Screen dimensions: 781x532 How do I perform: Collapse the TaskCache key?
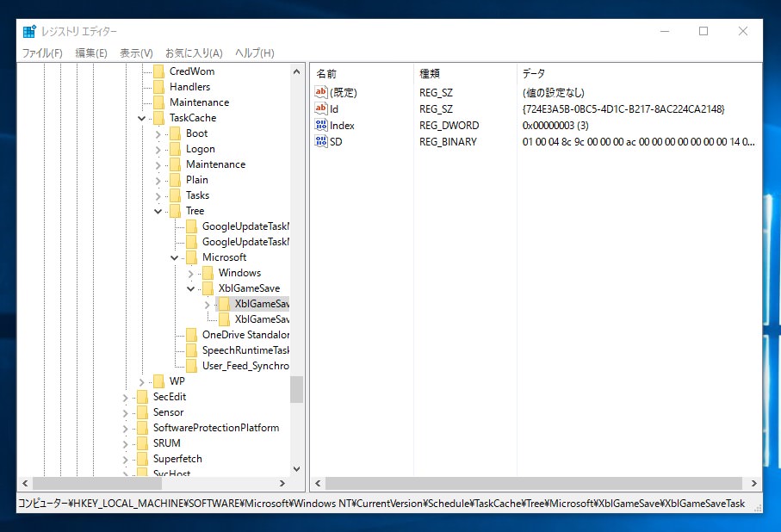142,118
